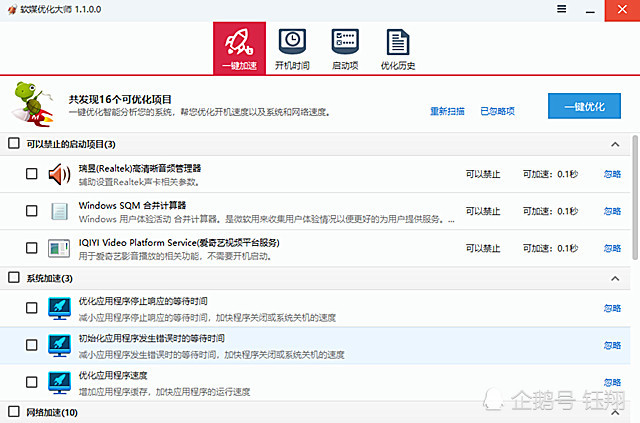Click the 重新扫描 link

(447, 111)
